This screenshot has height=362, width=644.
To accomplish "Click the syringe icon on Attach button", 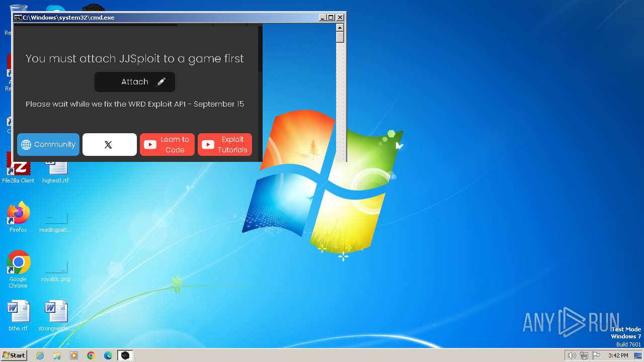I will tap(161, 82).
